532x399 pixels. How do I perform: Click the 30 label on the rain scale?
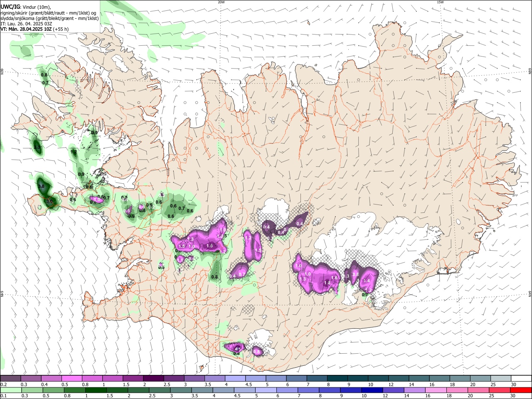[x=513, y=396]
